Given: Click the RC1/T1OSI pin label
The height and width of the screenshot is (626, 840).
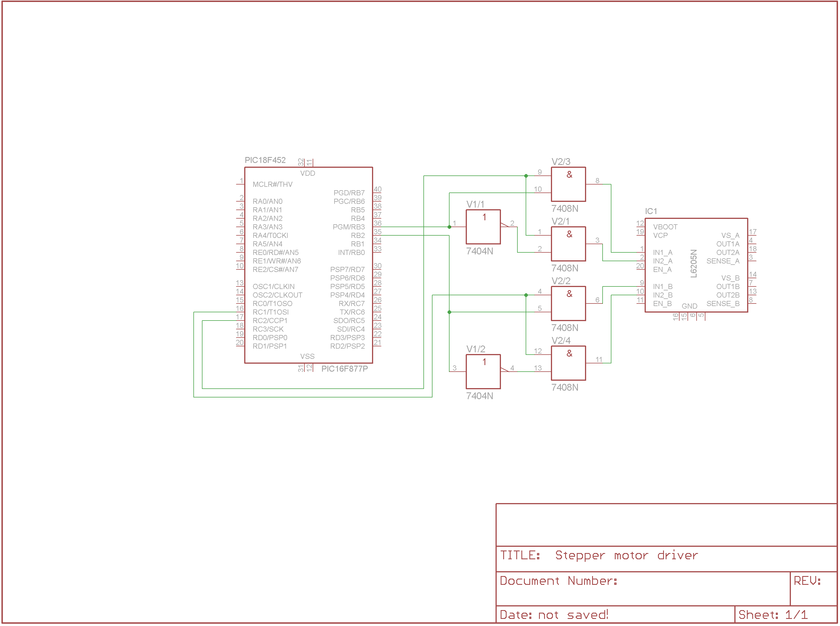Looking at the screenshot, I should point(271,313).
